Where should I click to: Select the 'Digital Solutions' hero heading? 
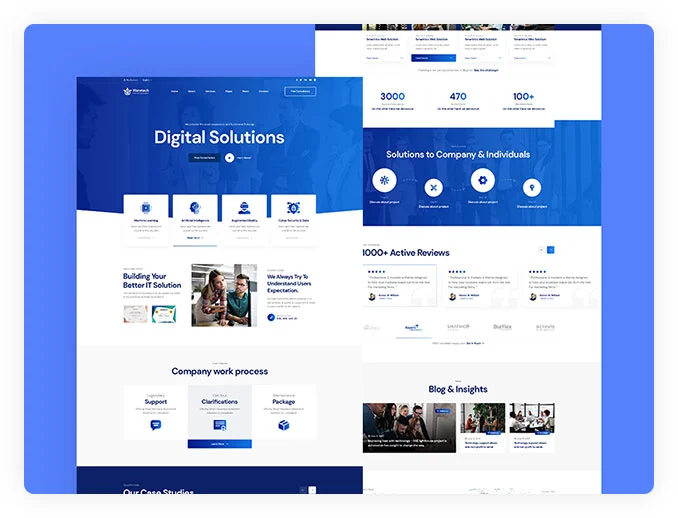219,137
